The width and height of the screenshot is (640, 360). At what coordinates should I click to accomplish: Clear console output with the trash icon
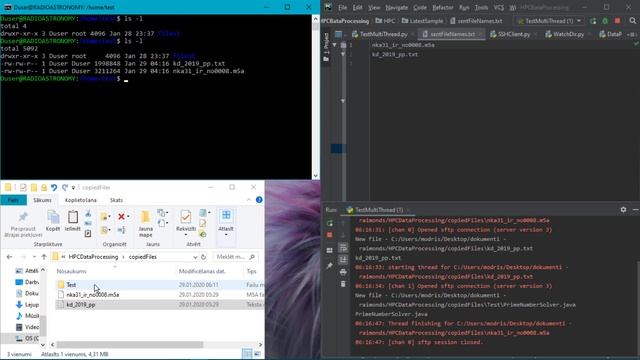pyautogui.click(x=343, y=284)
